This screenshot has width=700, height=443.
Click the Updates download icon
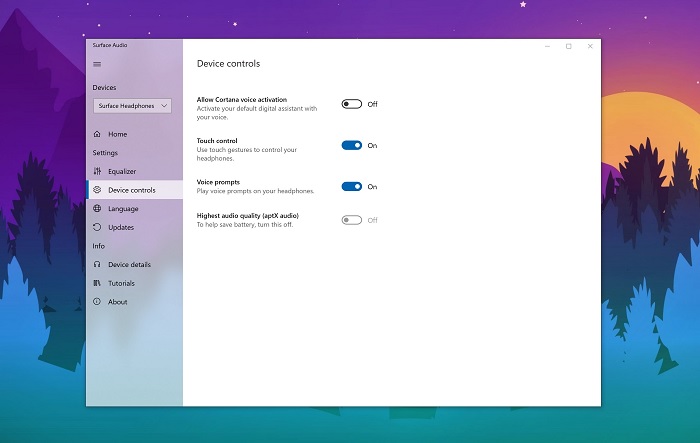(x=97, y=227)
